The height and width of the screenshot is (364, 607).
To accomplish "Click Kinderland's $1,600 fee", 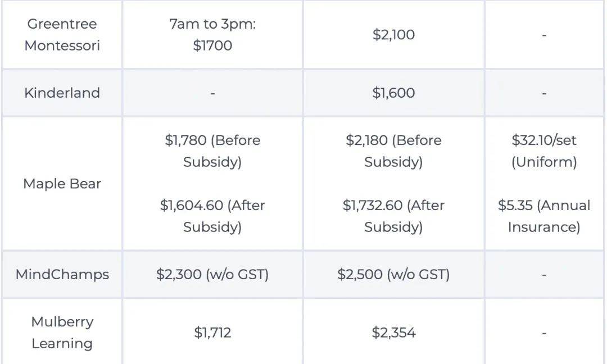I will pos(393,93).
